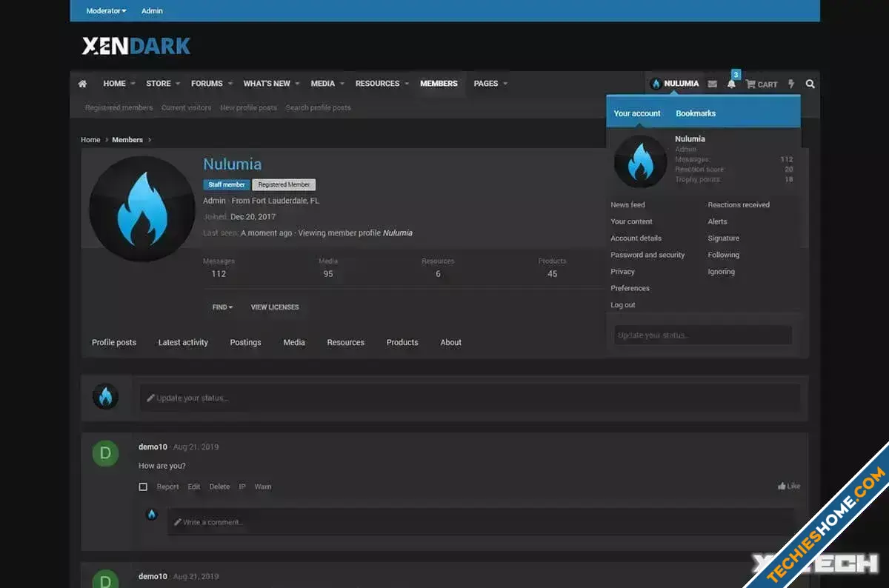Click the View Licenses button

[x=275, y=307]
